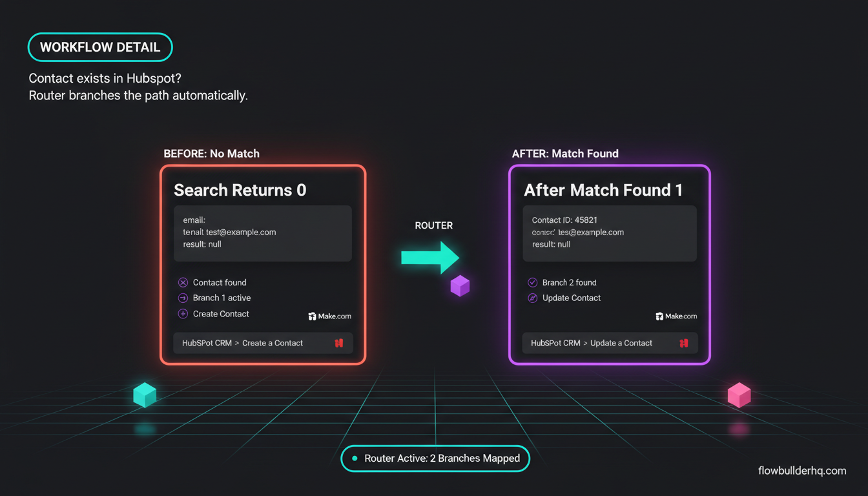Click result: null in After Match card
The width and height of the screenshot is (868, 496).
551,244
